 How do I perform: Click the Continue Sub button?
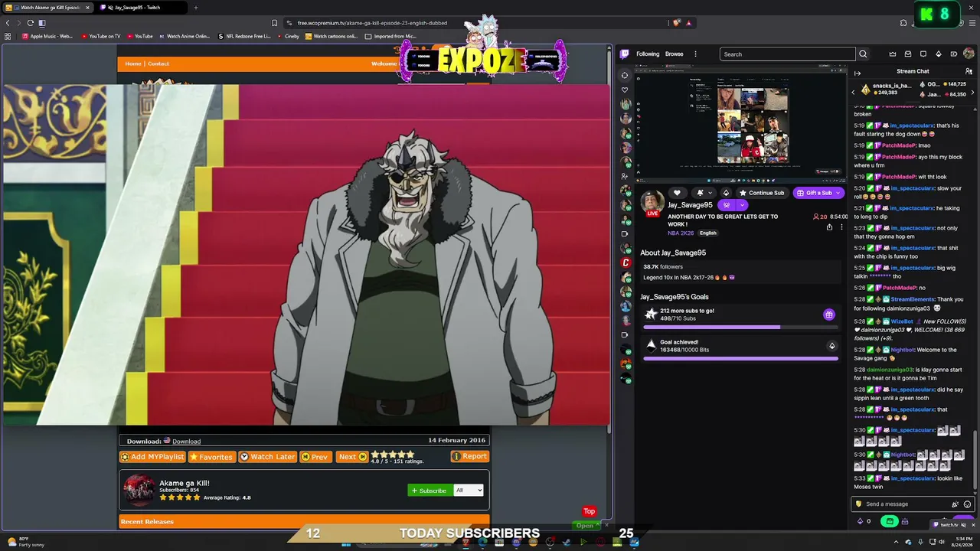coord(761,193)
